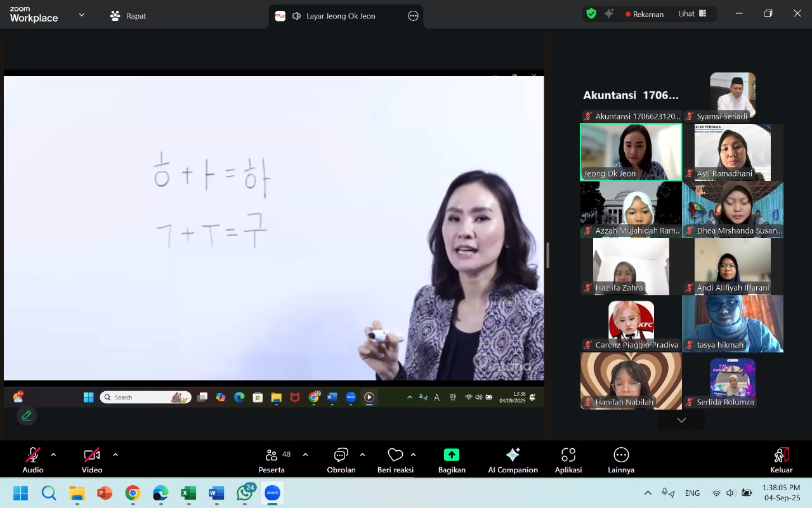Image resolution: width=812 pixels, height=508 pixels.
Task: Click Keluar to leave the meeting
Action: click(781, 460)
